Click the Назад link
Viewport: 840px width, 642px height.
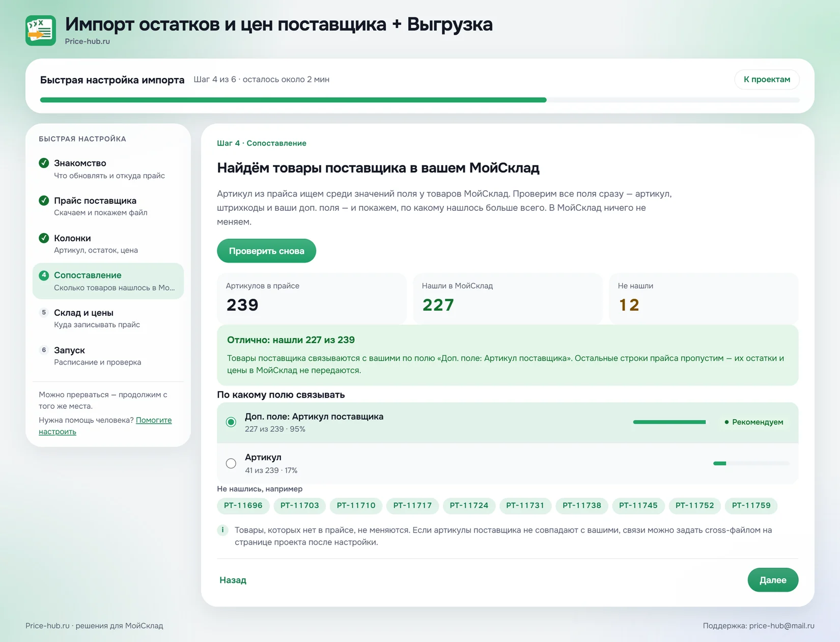point(233,580)
